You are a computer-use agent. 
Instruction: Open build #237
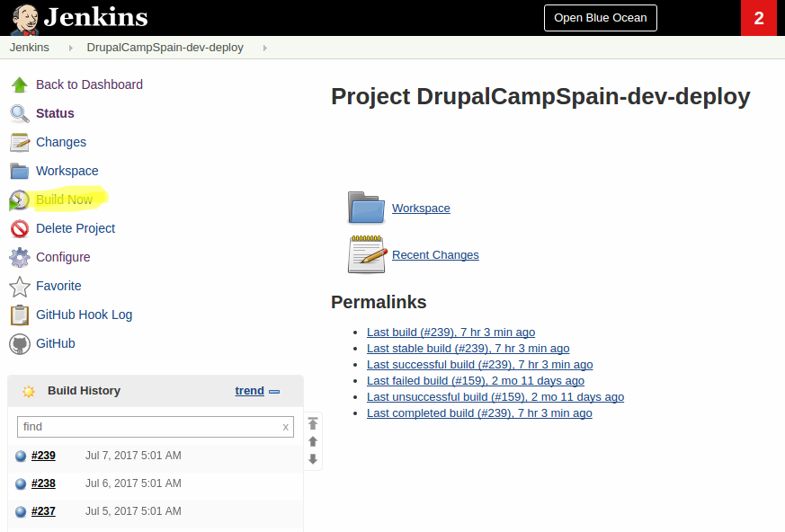pyautogui.click(x=43, y=511)
